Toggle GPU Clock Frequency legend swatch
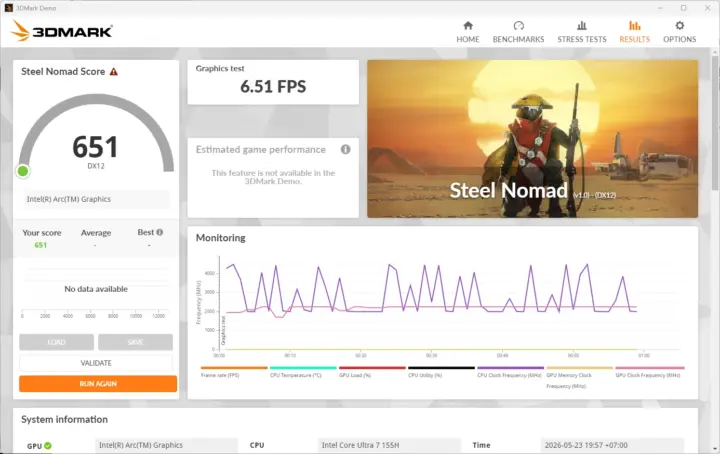Image resolution: width=720 pixels, height=454 pixels. pyautogui.click(x=650, y=368)
